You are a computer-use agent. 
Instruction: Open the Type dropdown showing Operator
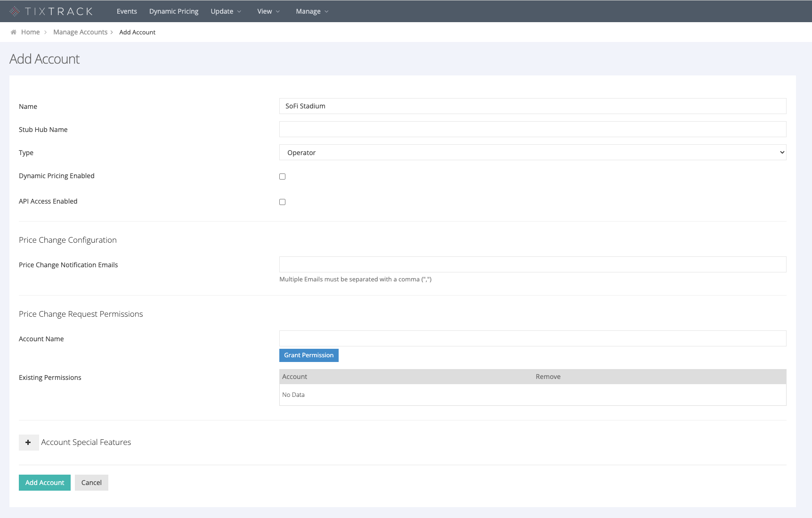(533, 152)
